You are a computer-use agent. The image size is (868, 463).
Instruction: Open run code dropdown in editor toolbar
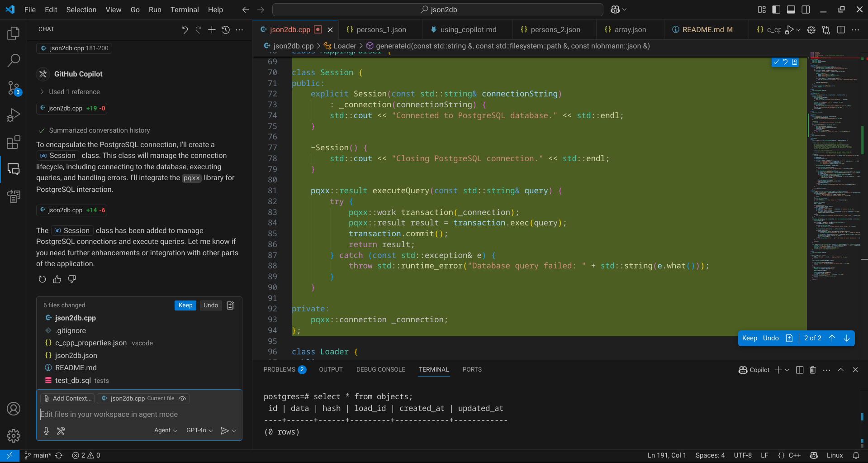798,29
